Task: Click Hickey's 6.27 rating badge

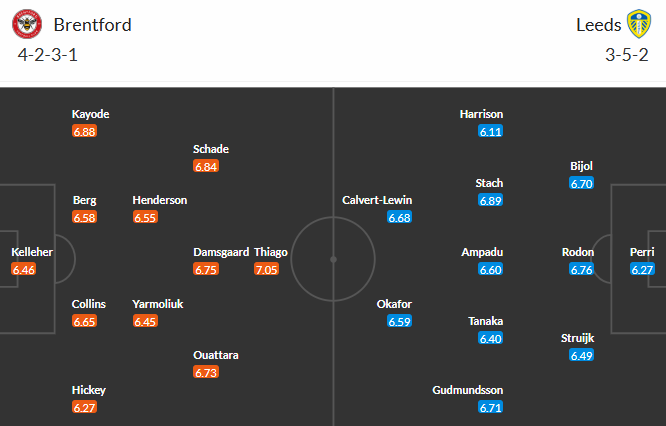Action: [x=85, y=408]
